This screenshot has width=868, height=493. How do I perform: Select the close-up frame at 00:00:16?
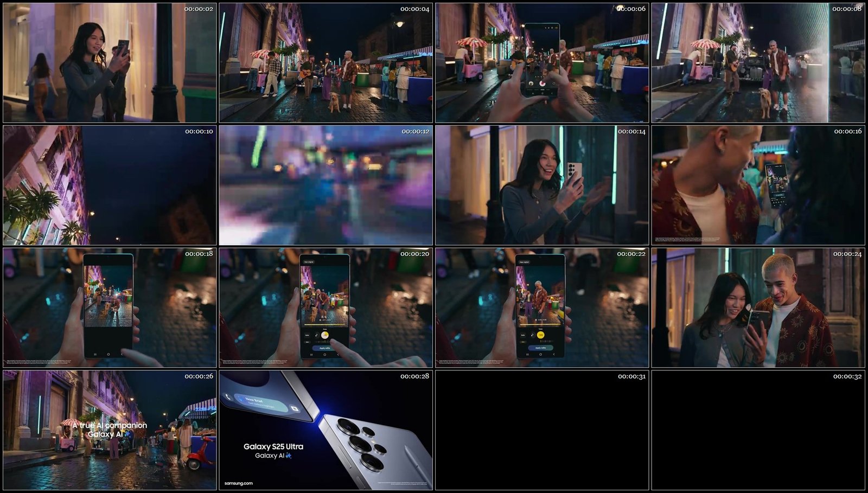coord(758,185)
